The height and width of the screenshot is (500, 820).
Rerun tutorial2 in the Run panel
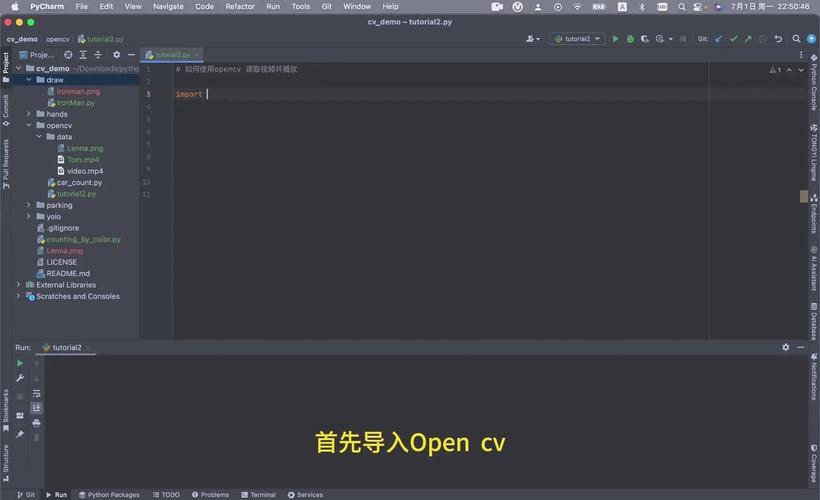[x=20, y=363]
